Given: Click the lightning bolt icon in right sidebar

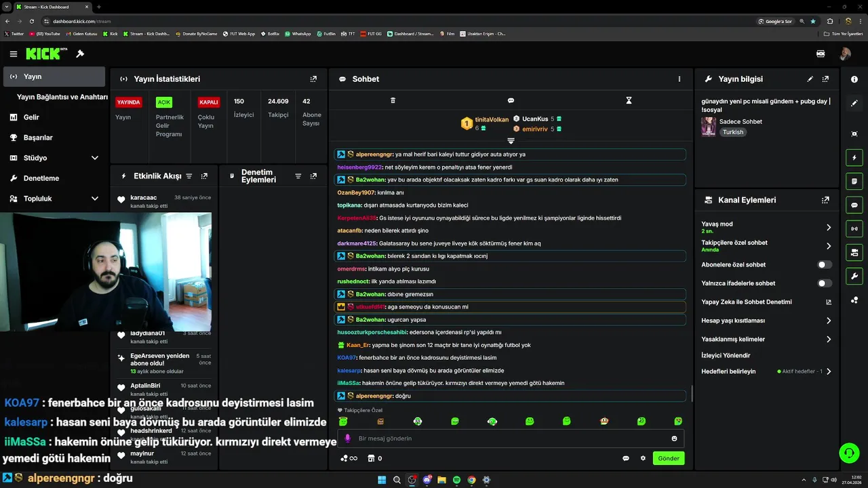Looking at the screenshot, I should click(x=854, y=158).
